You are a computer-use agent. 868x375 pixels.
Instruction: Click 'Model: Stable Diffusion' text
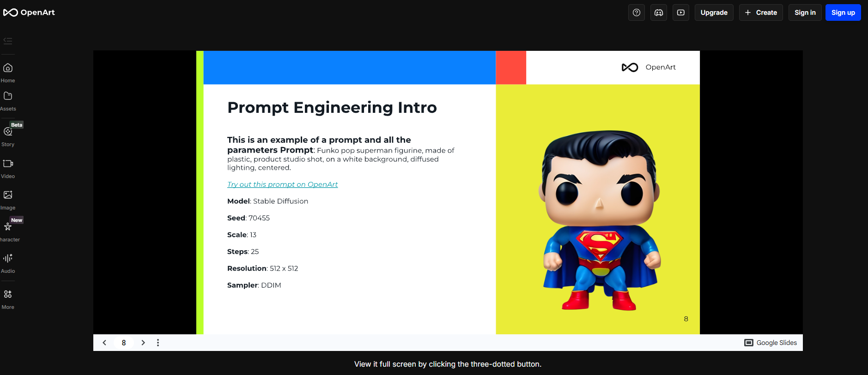[267, 201]
